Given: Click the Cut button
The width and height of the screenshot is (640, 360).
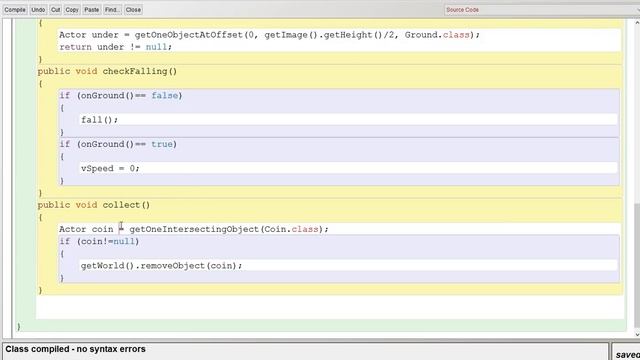Looking at the screenshot, I should coord(56,9).
